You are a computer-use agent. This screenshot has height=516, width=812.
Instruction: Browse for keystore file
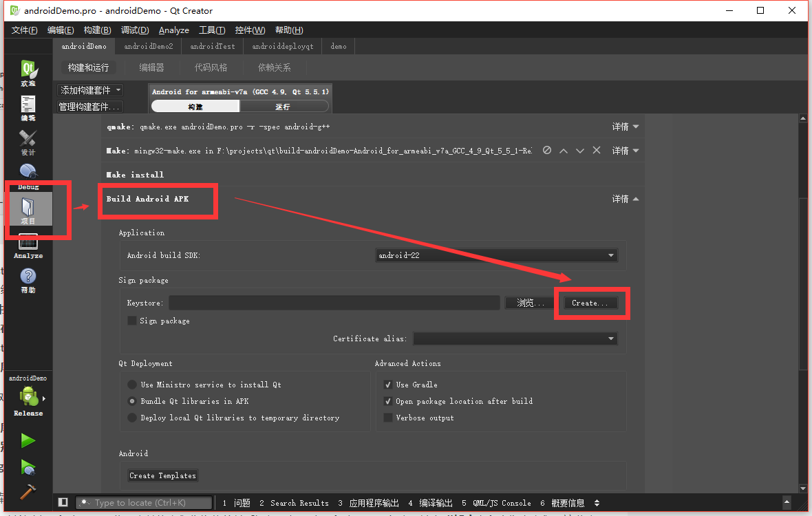coord(531,303)
